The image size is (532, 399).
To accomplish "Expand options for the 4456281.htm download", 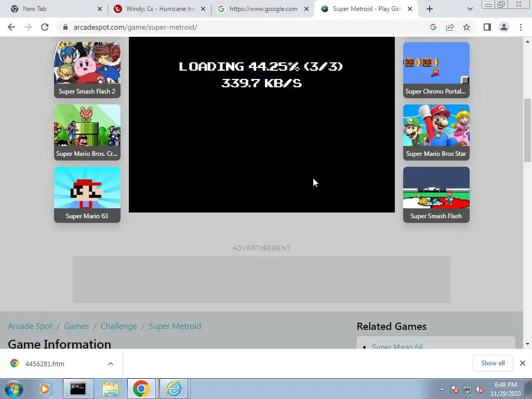I will (x=111, y=364).
